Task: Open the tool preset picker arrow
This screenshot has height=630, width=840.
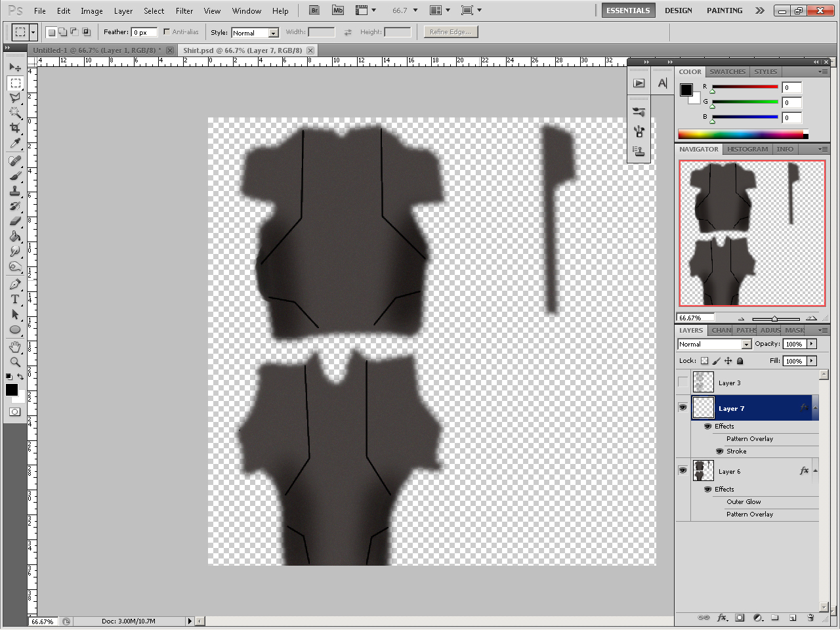Action: [x=33, y=31]
